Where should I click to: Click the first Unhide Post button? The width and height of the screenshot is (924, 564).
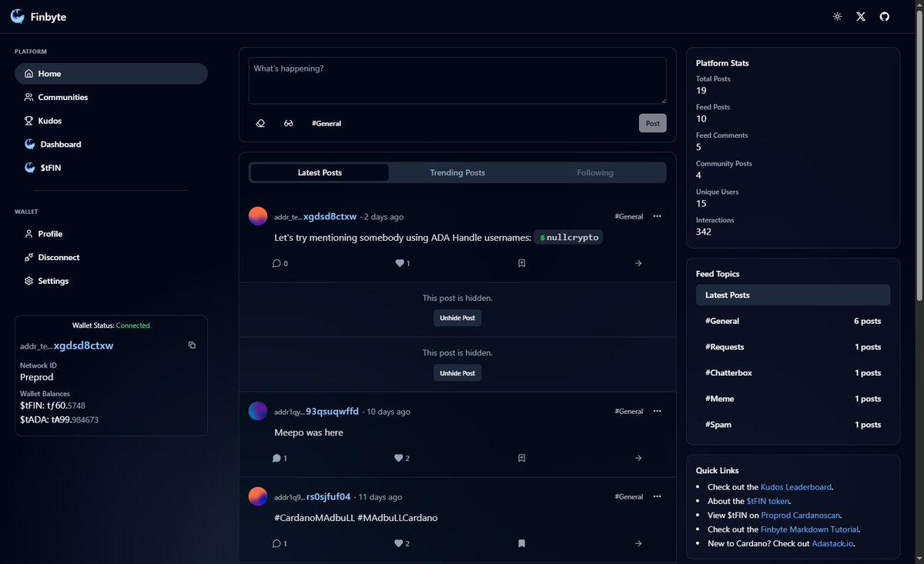click(x=457, y=318)
